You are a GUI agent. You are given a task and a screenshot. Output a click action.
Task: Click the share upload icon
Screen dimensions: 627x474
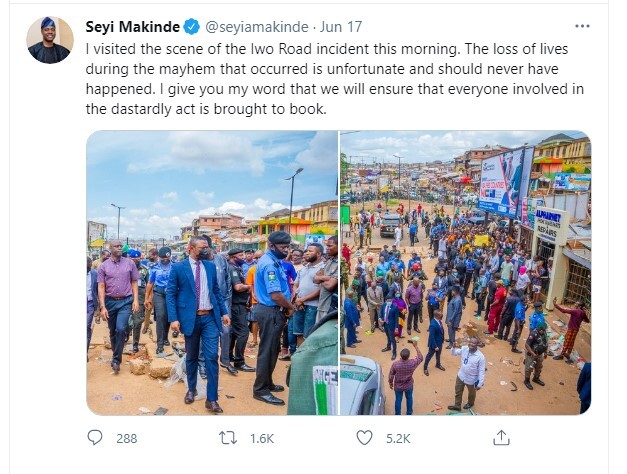point(503,438)
